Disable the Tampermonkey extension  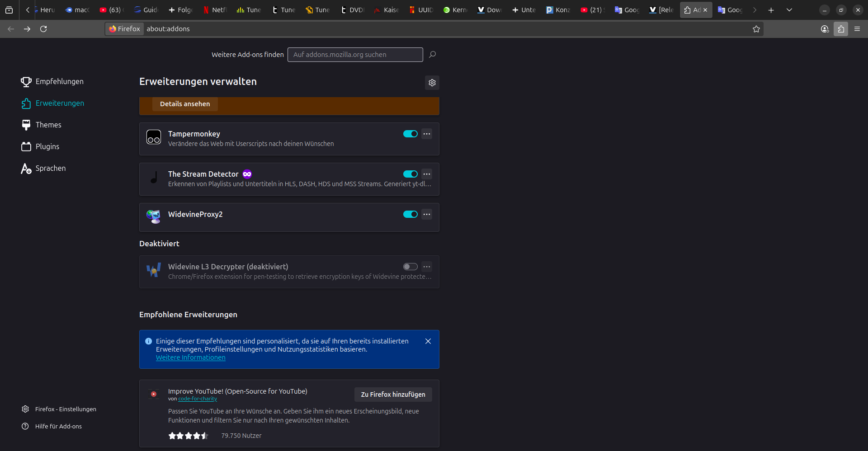pos(410,134)
